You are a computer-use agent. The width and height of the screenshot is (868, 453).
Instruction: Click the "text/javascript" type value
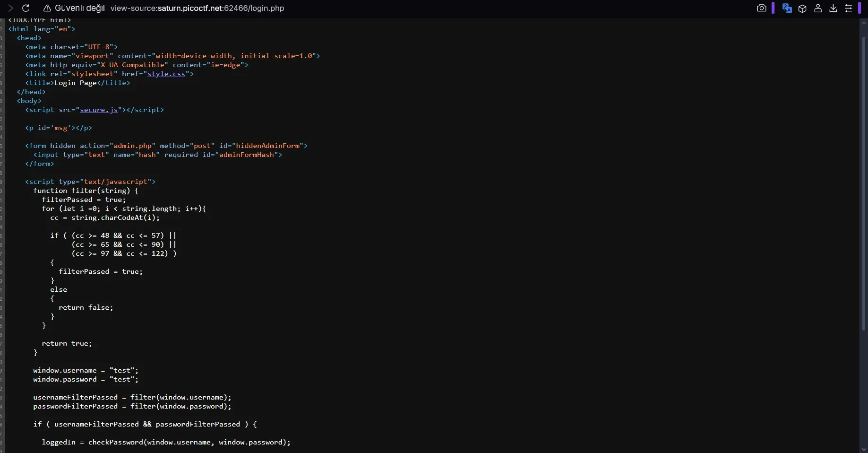click(x=116, y=182)
